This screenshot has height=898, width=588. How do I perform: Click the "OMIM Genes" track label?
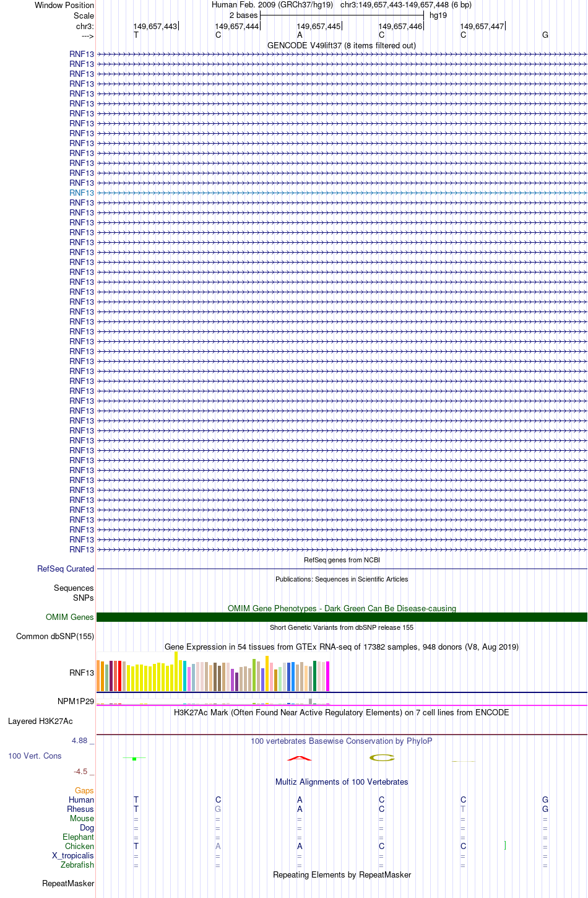click(x=70, y=617)
